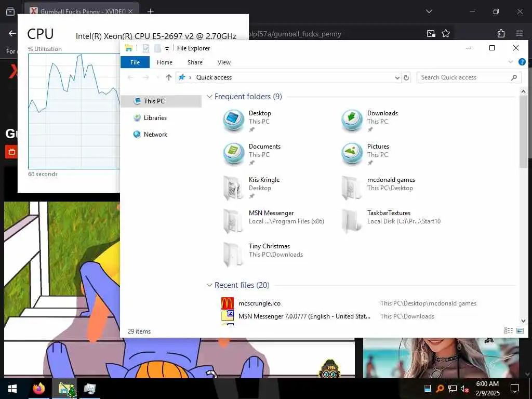The image size is (532, 399).
Task: Bookmark this page with the browser star icon
Action: click(445, 33)
